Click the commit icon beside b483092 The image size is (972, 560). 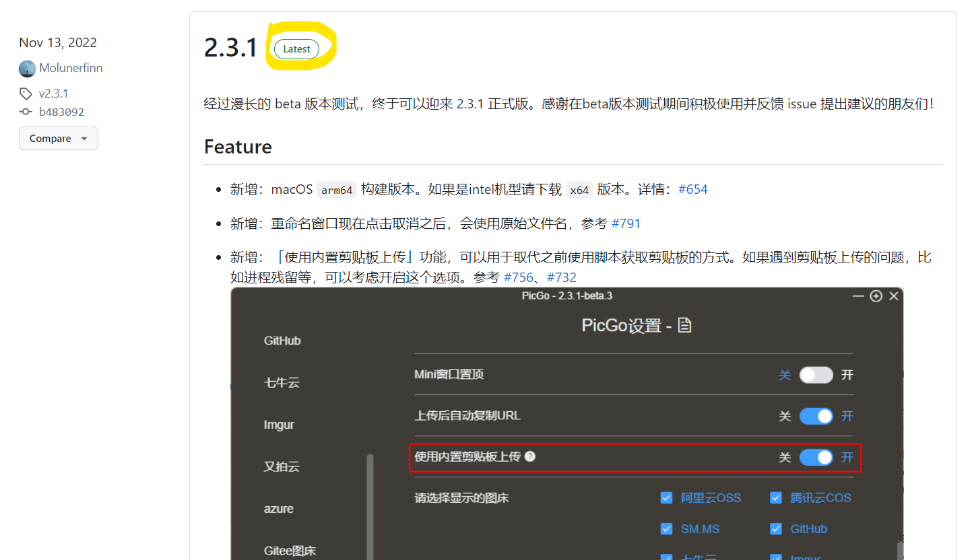(x=26, y=112)
